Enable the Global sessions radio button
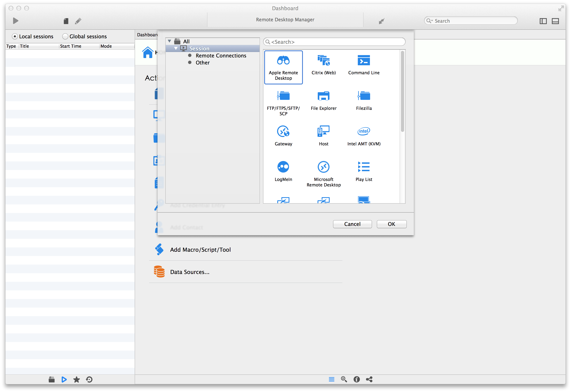571x392 pixels. click(x=65, y=36)
